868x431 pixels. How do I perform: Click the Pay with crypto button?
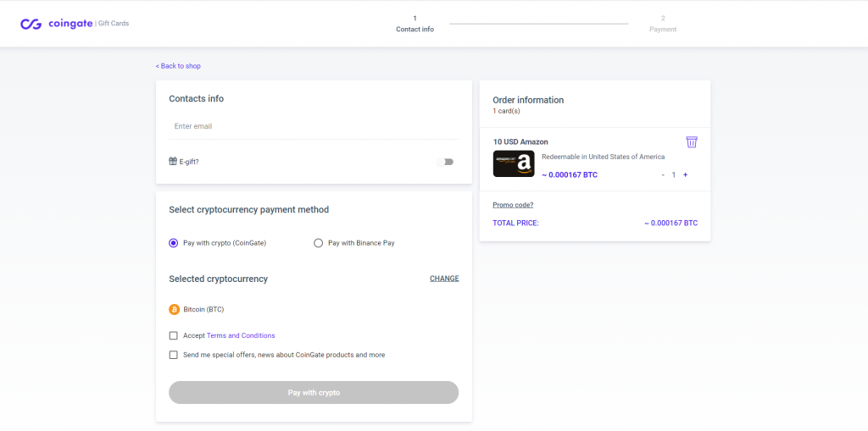click(314, 392)
